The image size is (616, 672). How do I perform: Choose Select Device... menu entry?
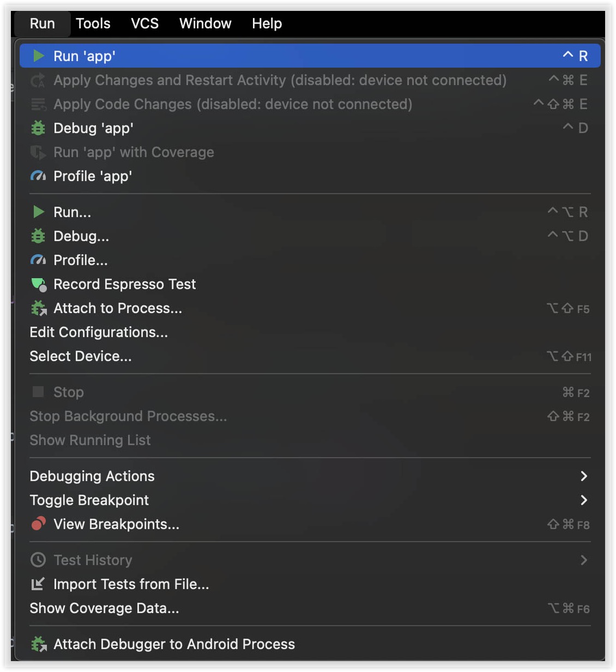pyautogui.click(x=81, y=356)
